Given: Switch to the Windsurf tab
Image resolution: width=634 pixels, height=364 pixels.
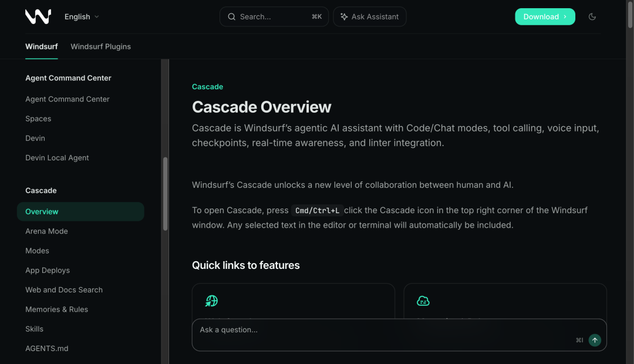Looking at the screenshot, I should [x=42, y=46].
